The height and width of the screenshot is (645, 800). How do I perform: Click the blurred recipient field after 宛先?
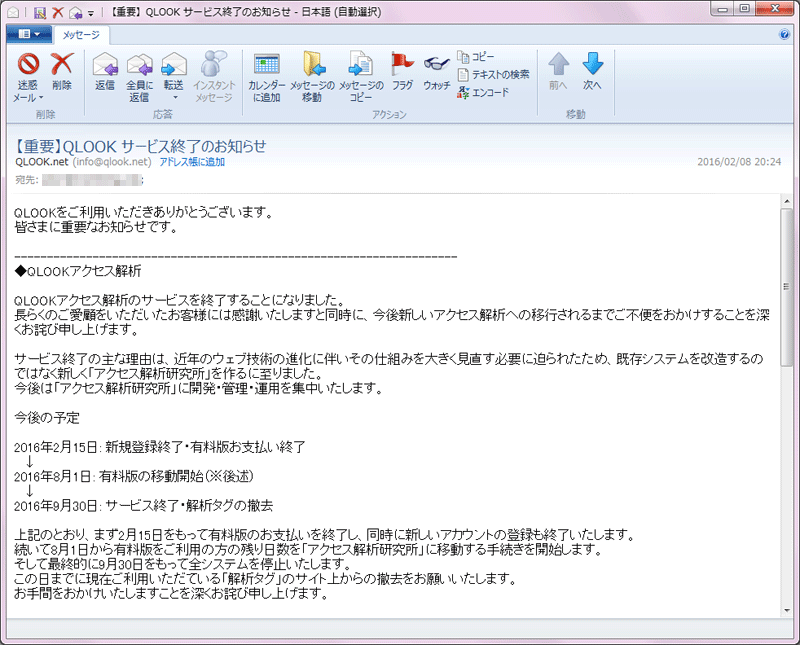click(92, 180)
